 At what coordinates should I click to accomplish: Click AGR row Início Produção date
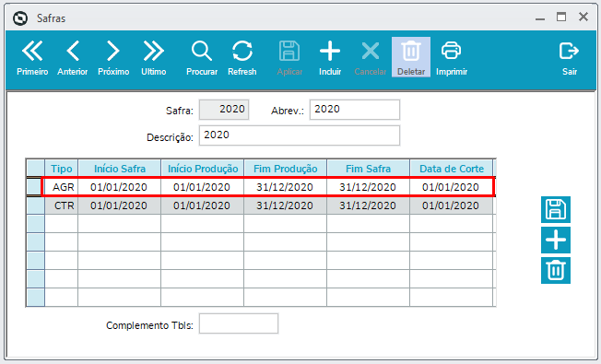tap(203, 187)
